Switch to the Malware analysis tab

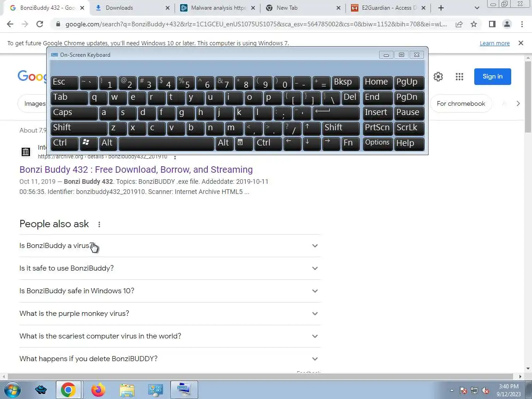tap(218, 8)
